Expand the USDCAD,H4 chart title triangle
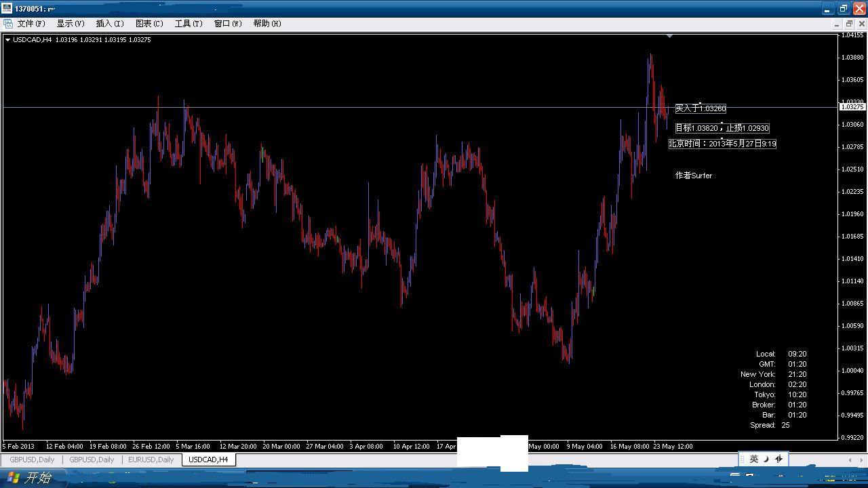This screenshot has width=868, height=488. pos(7,40)
